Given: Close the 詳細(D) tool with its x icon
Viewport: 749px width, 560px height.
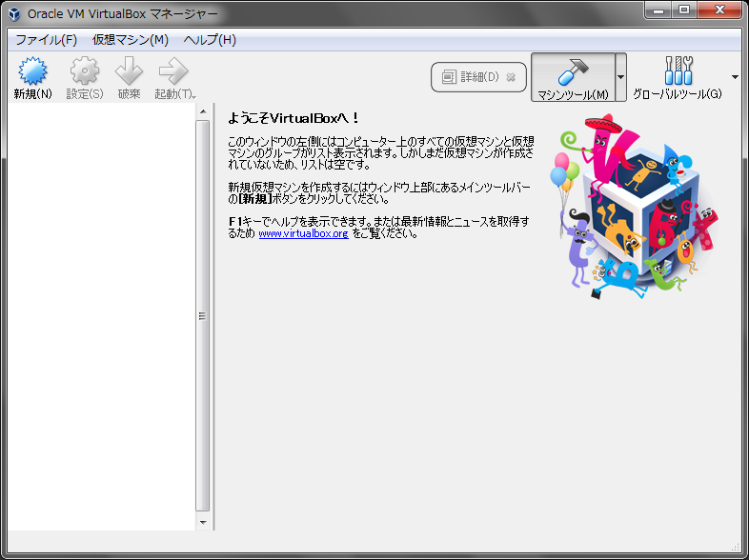Looking at the screenshot, I should (511, 77).
